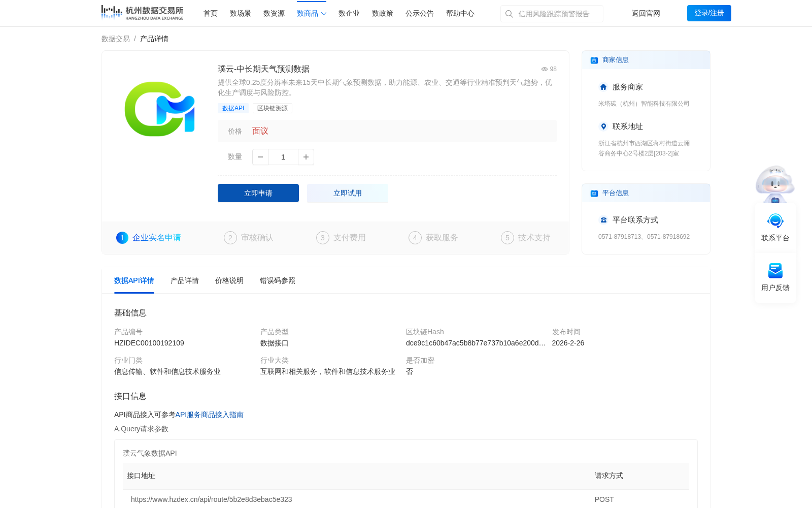
Task: Click the robot mascot assistant
Action: point(775,184)
